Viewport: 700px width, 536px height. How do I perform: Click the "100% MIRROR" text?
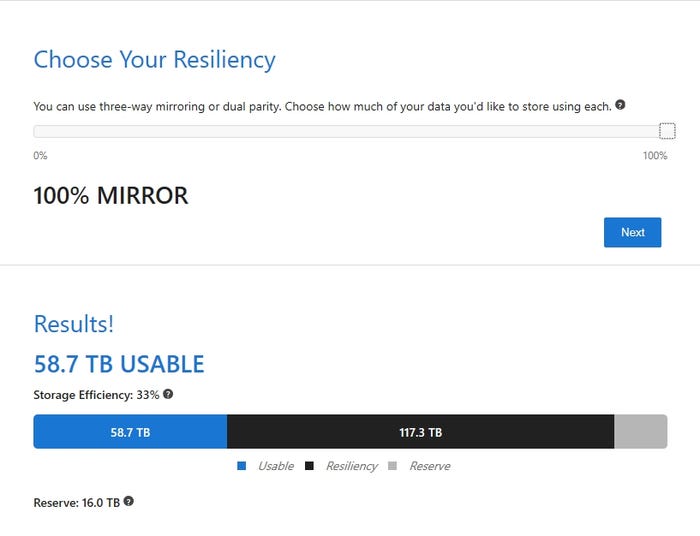point(111,195)
